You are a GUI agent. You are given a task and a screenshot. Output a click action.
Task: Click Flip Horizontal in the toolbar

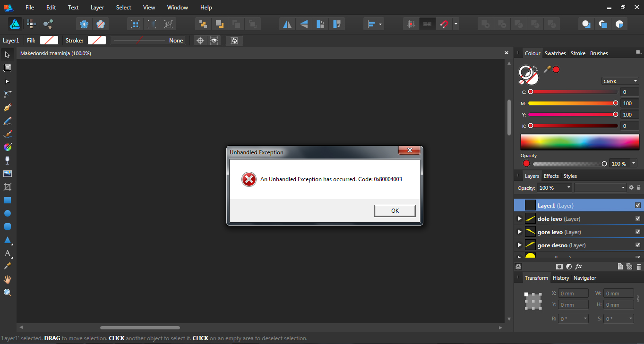point(287,24)
